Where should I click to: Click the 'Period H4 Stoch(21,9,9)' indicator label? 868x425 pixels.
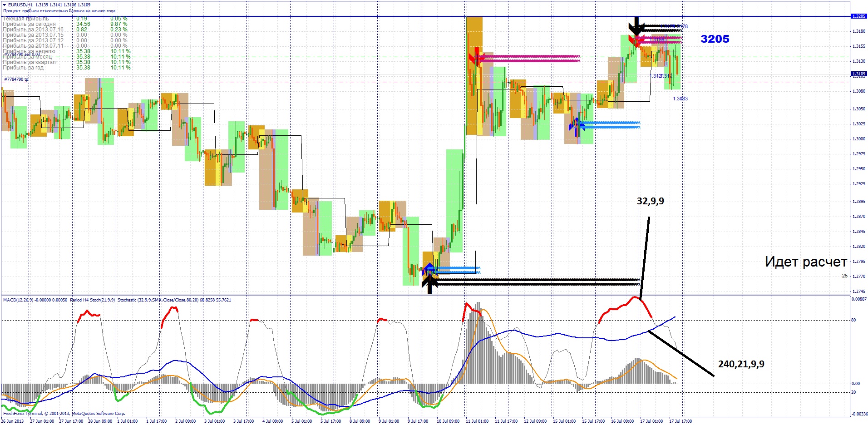(93, 300)
